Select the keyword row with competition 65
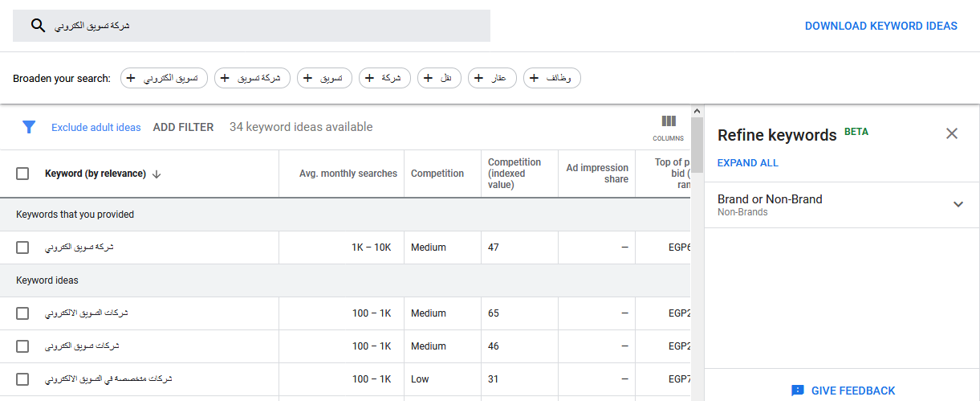Viewport: 980px width, 401px height. [22, 313]
